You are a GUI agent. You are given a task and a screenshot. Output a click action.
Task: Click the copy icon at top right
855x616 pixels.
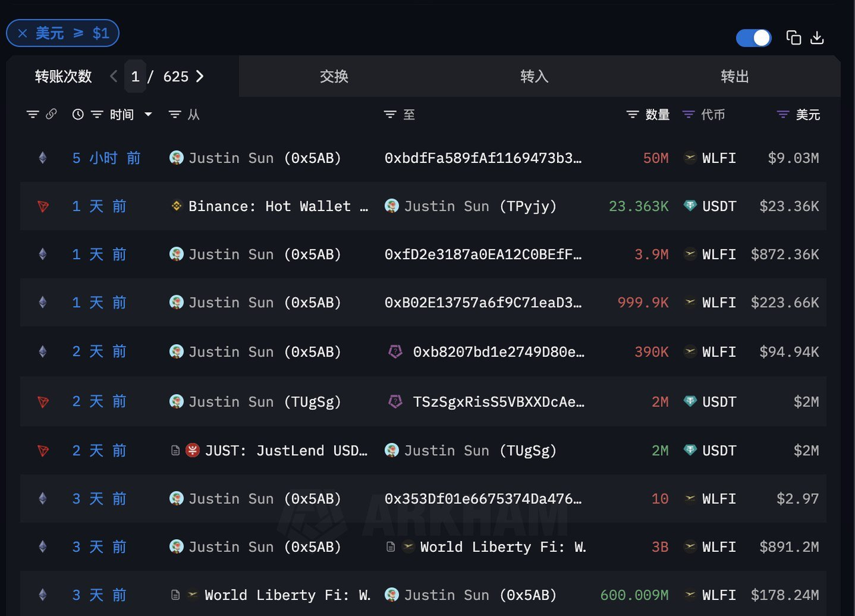(x=794, y=38)
